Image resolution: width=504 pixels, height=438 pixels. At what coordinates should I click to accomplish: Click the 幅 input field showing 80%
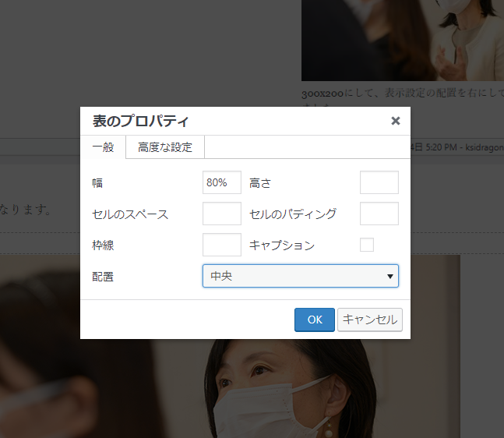pyautogui.click(x=221, y=182)
